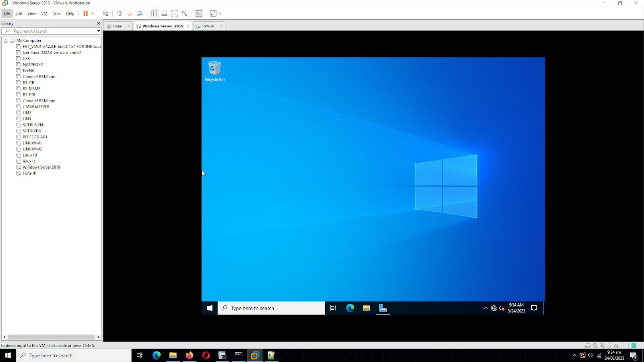Screen dimensions: 644x362
Task: Toggle the thumbnail bar view icon
Action: coord(164,13)
